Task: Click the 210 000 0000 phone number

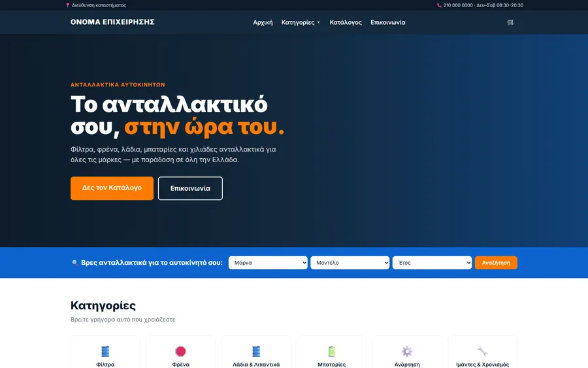Action: point(458,5)
